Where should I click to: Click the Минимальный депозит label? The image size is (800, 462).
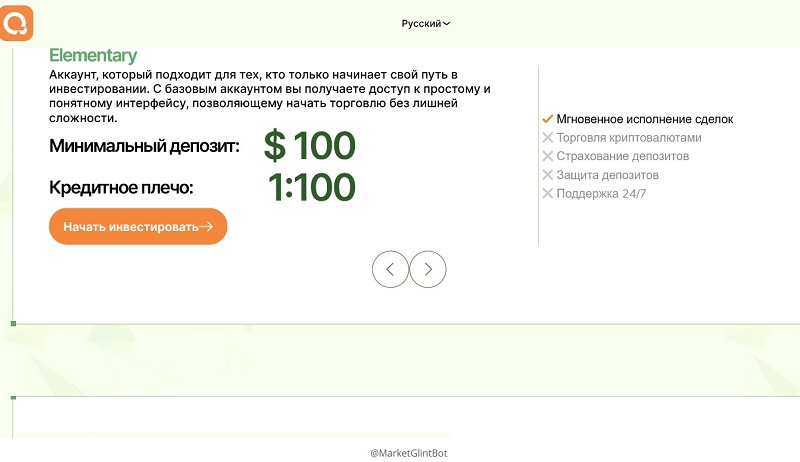click(x=144, y=146)
